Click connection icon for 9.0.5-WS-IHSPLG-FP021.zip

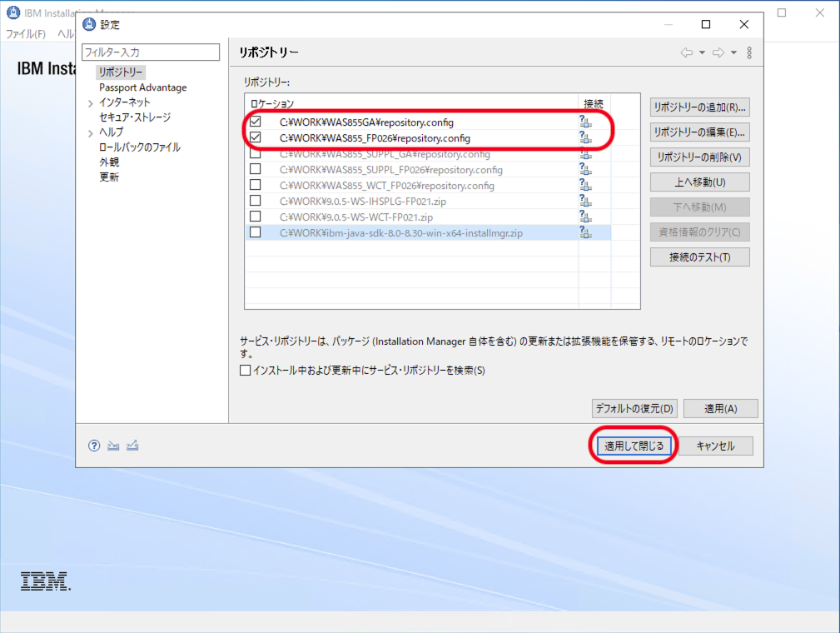pyautogui.click(x=585, y=201)
